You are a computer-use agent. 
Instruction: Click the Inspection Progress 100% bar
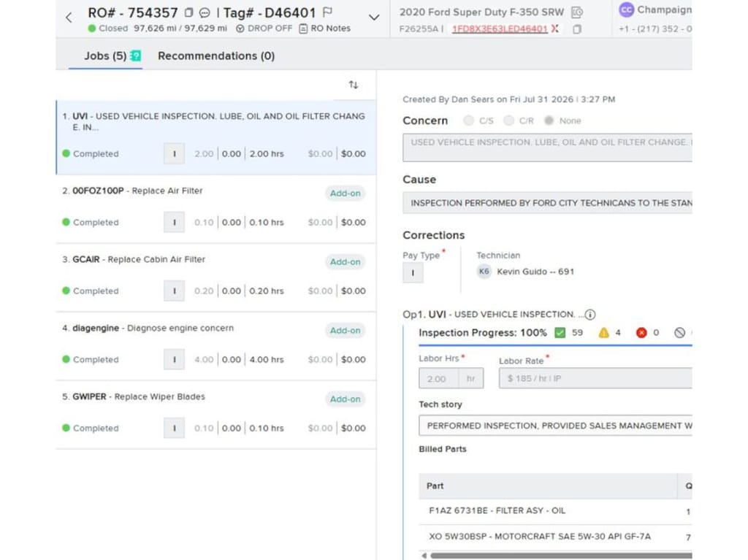pyautogui.click(x=555, y=345)
